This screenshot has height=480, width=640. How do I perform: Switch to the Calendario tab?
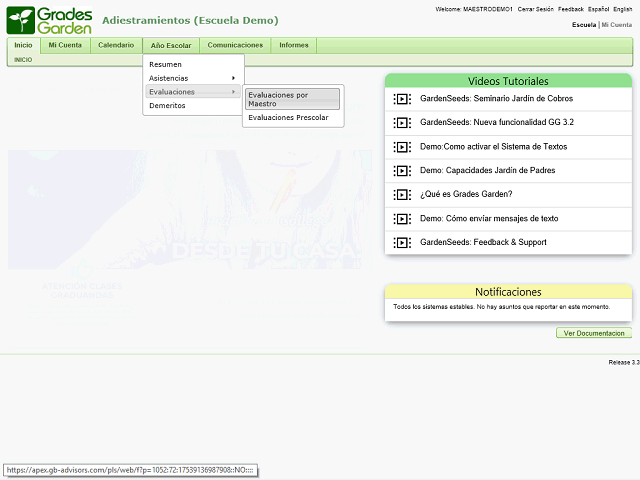(x=116, y=46)
